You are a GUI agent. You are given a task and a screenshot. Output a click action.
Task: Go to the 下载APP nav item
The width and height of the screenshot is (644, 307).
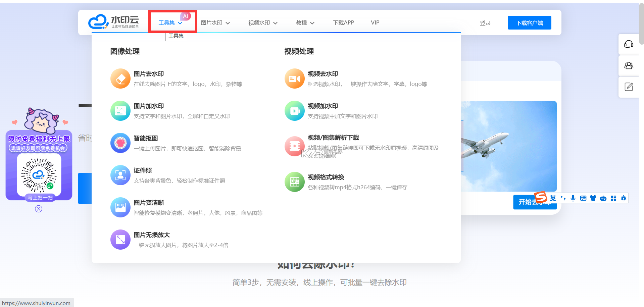(344, 23)
